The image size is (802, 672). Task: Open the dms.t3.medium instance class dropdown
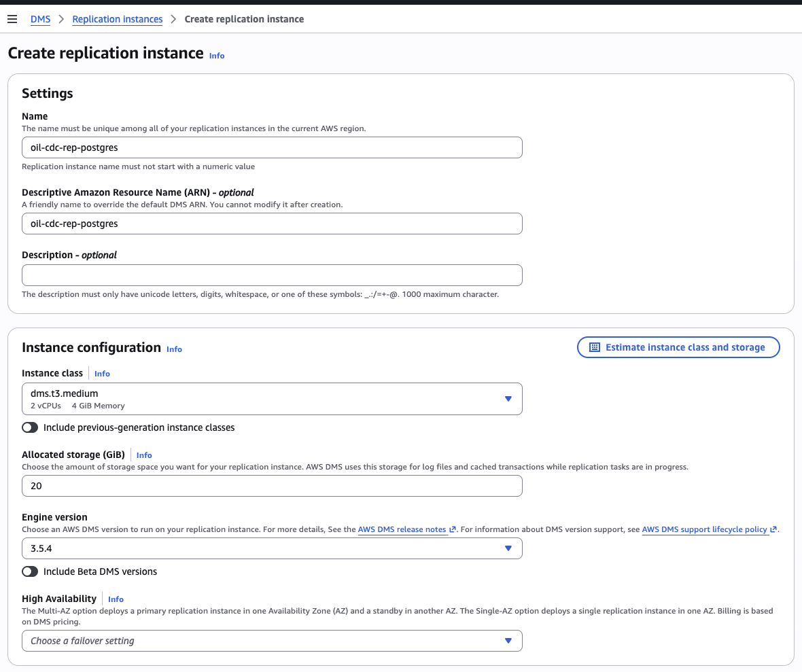coord(272,399)
